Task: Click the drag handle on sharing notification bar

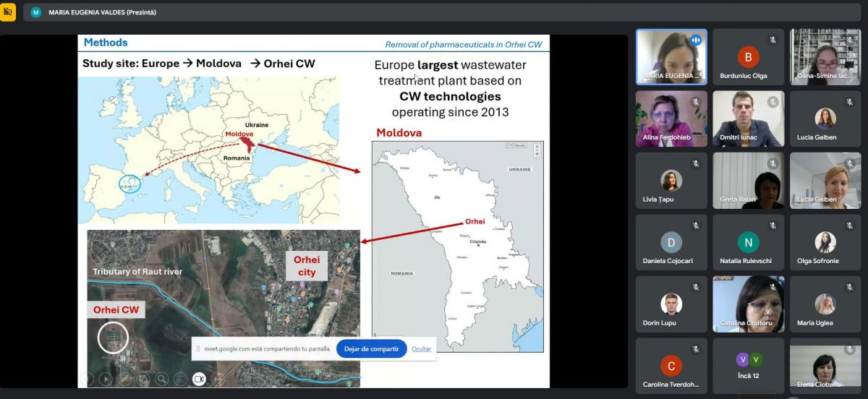Action: pyautogui.click(x=198, y=348)
